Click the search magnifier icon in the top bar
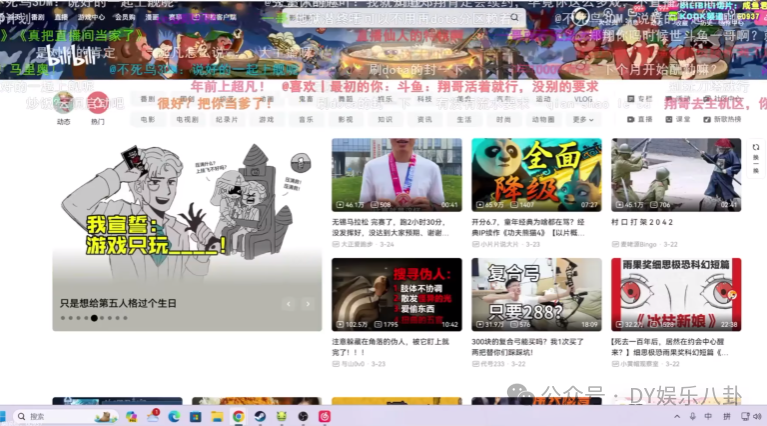The image size is (767, 426). (515, 18)
